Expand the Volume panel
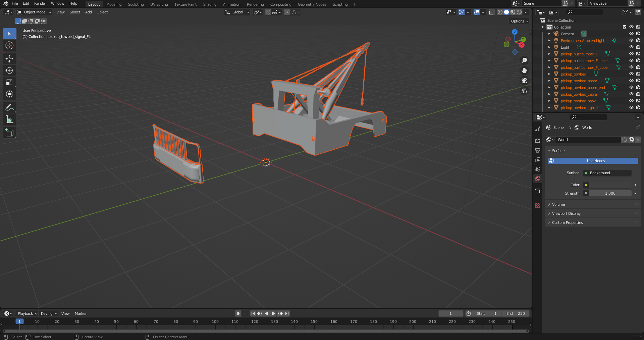 (x=558, y=204)
